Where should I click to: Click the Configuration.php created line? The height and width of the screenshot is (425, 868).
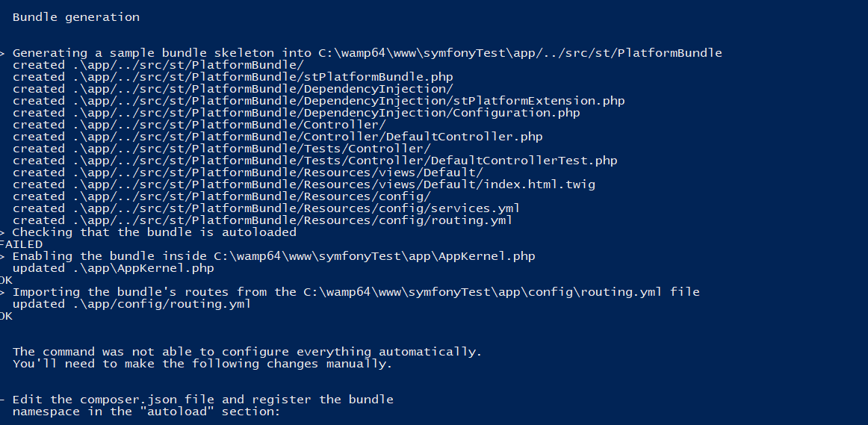click(x=296, y=113)
